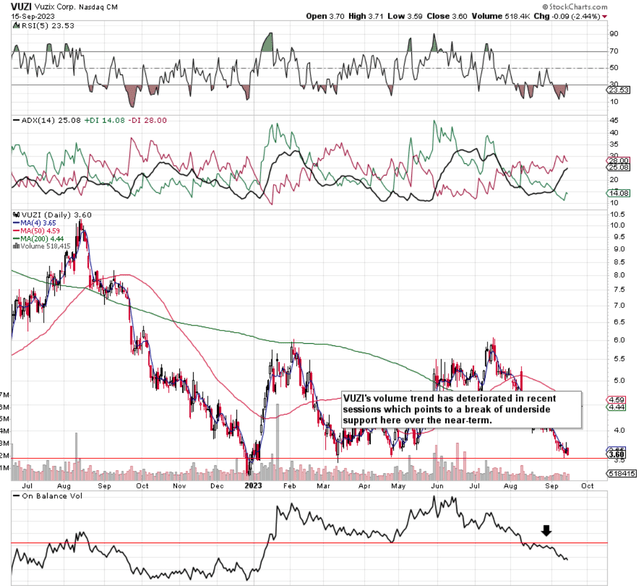Click the StockCharts.com credit text
The image size is (640, 586).
coord(575,7)
